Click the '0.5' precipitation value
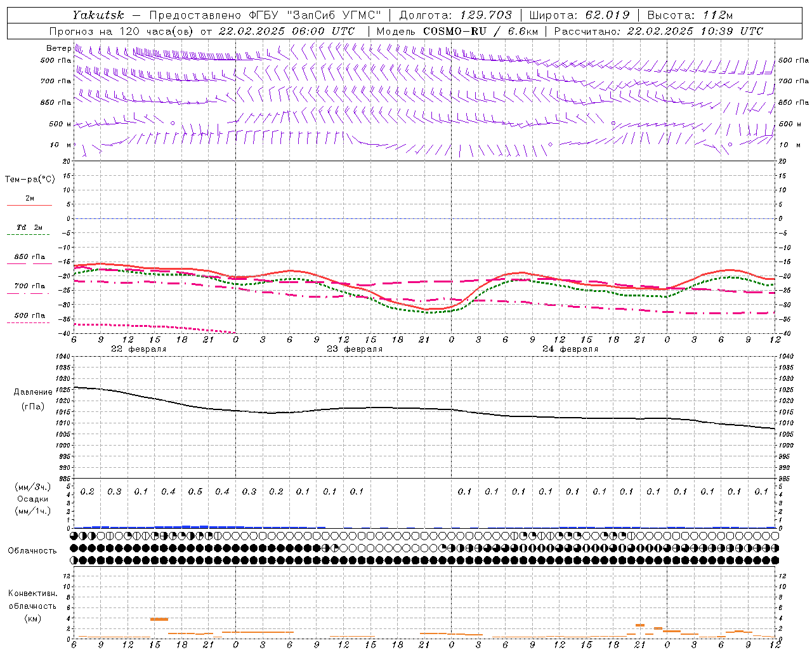Image resolution: width=812 pixels, height=650 pixels. click(195, 492)
